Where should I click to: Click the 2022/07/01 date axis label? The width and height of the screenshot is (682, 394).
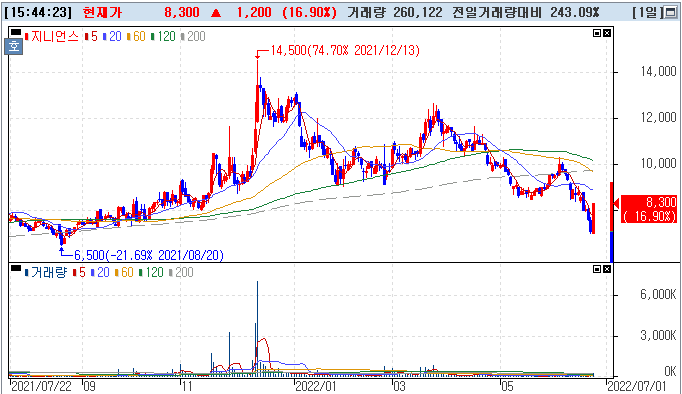tap(637, 386)
